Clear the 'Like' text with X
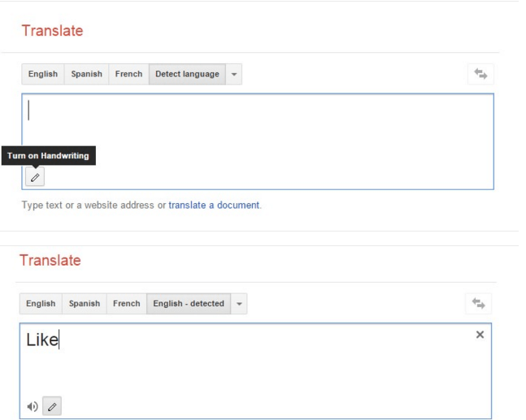This screenshot has height=420, width=526. tap(480, 335)
